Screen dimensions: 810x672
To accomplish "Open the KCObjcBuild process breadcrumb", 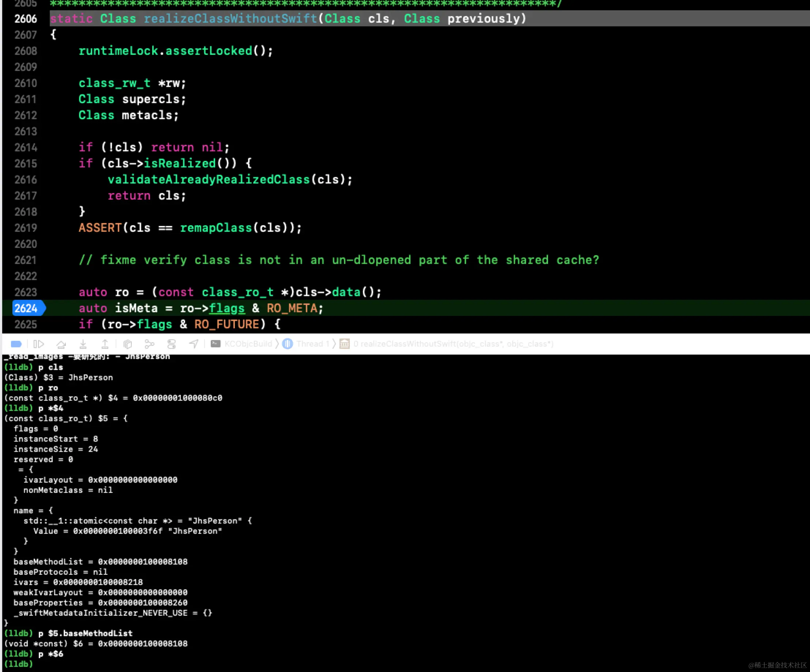I will click(248, 344).
